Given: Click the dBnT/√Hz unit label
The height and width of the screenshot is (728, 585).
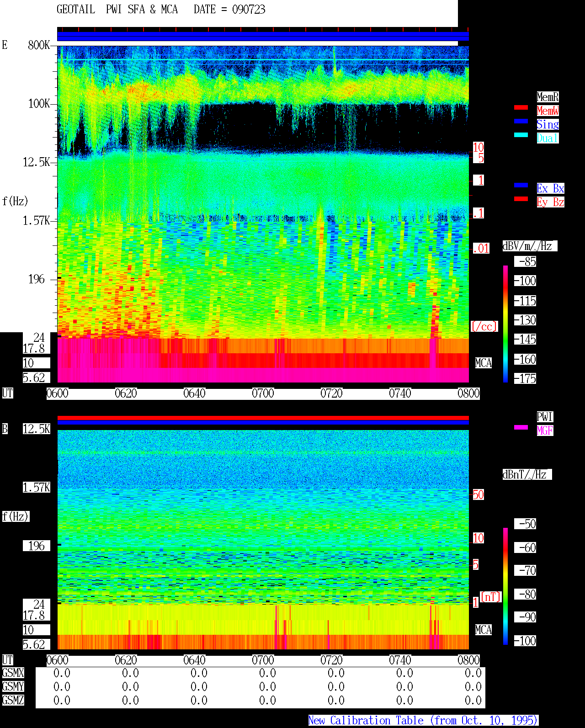Looking at the screenshot, I should pyautogui.click(x=527, y=474).
